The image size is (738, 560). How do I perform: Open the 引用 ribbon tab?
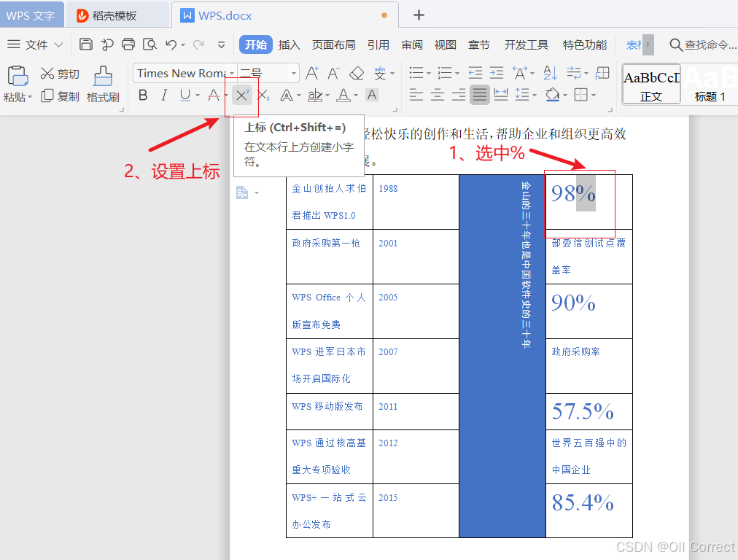pos(378,44)
